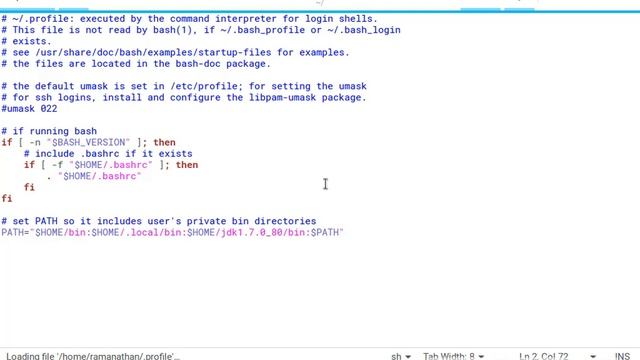Open the sh language dropdown
The width and height of the screenshot is (640, 360).
pos(401,356)
